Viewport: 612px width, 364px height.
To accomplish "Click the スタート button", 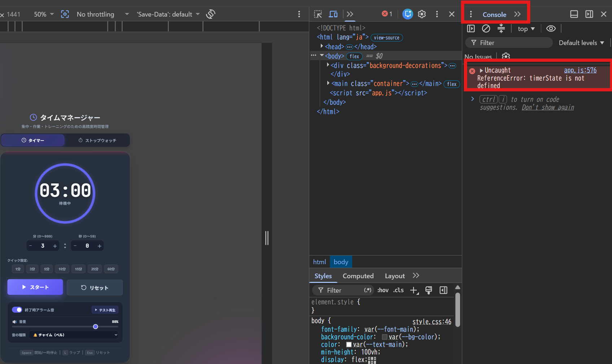I will (x=35, y=287).
